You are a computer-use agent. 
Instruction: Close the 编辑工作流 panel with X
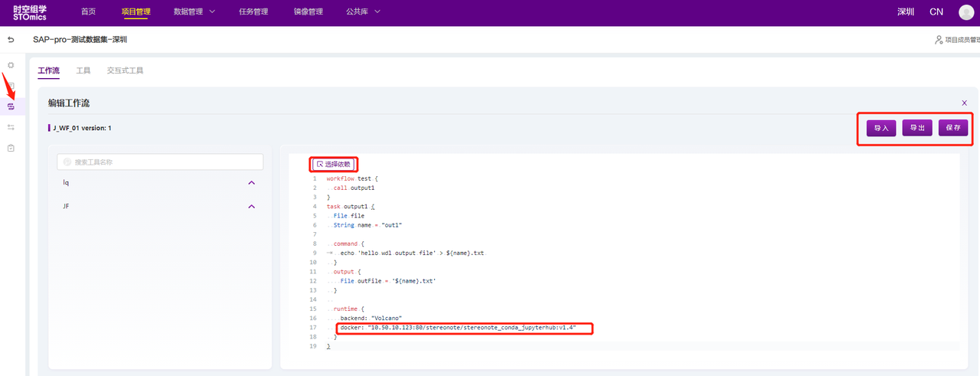point(964,103)
